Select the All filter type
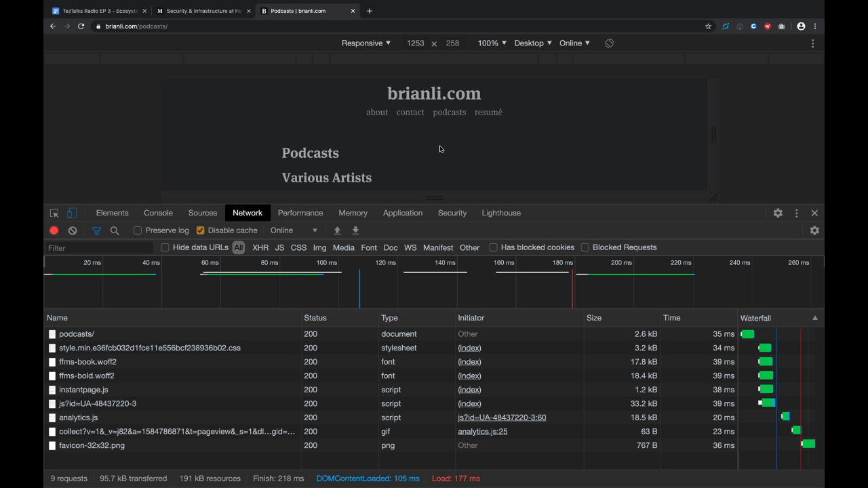868x488 pixels. pyautogui.click(x=239, y=247)
